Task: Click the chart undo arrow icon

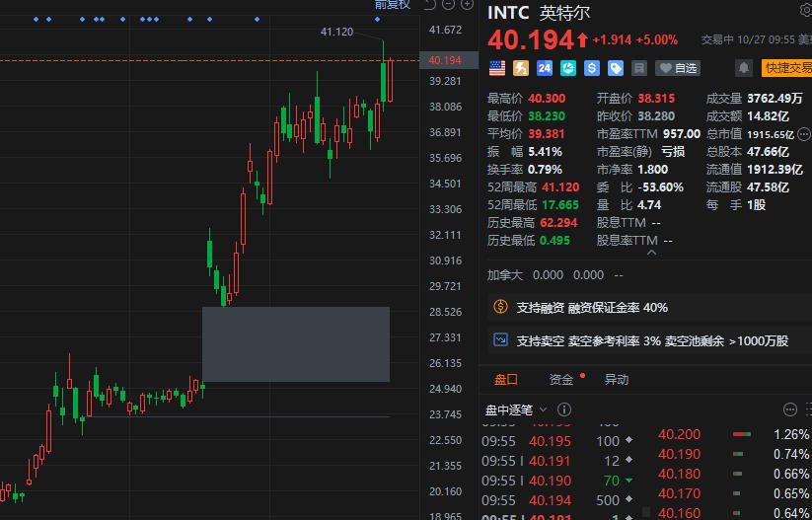Action: [x=430, y=5]
